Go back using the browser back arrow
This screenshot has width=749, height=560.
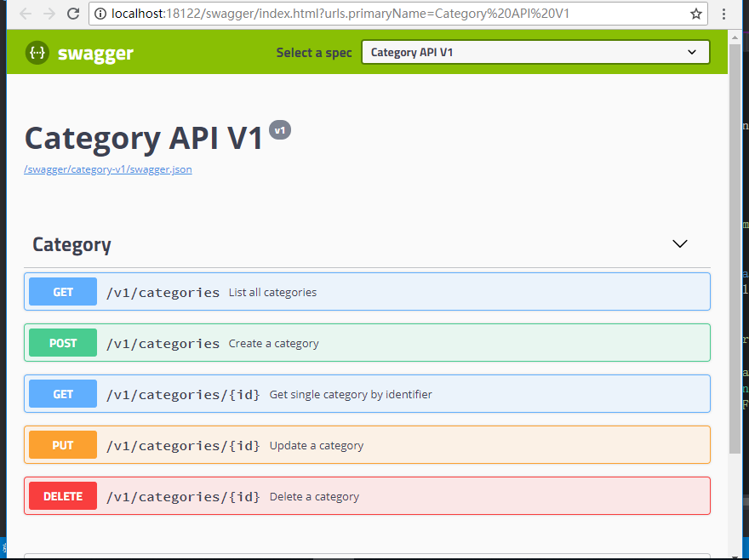(x=26, y=14)
